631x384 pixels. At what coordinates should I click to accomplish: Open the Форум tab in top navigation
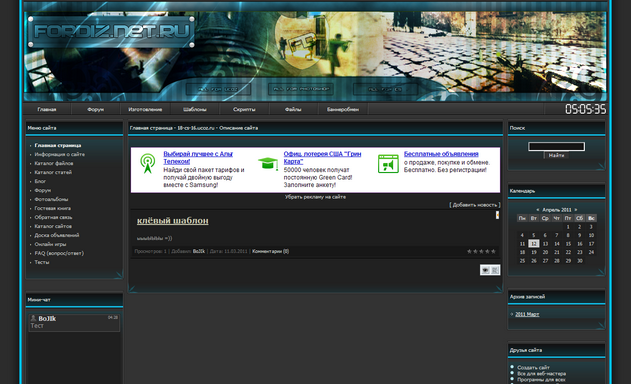(95, 109)
